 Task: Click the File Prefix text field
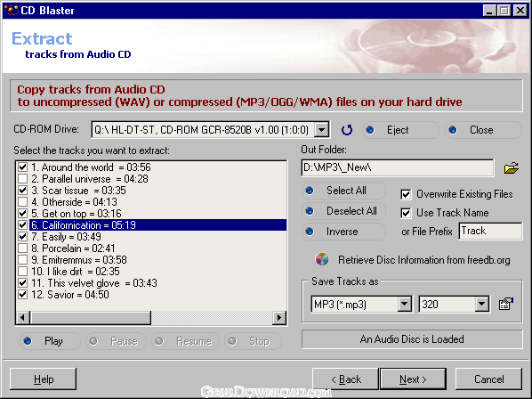[x=490, y=232]
